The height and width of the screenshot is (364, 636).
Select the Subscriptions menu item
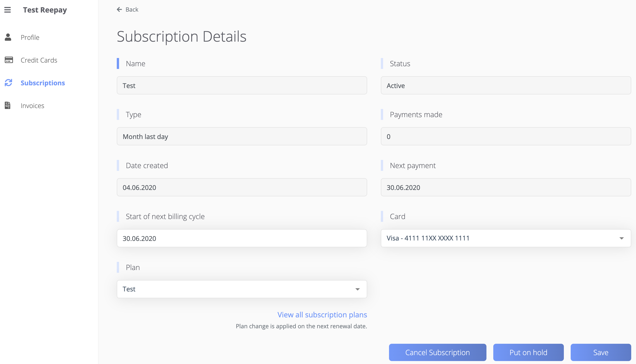click(x=43, y=83)
